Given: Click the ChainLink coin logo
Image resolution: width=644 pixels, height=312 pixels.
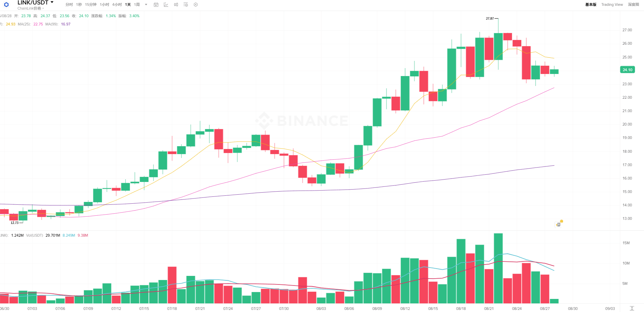Looking at the screenshot, I should [6, 5].
